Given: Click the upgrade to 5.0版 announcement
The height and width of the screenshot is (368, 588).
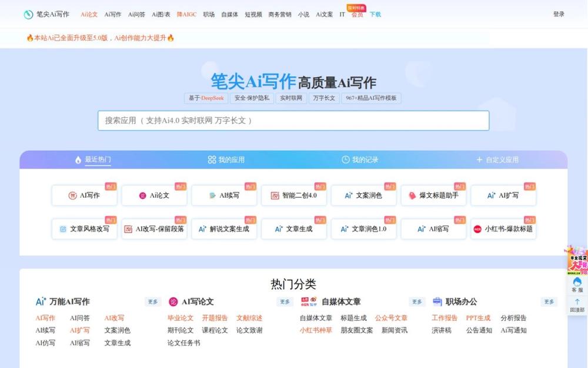Looking at the screenshot, I should [x=100, y=38].
